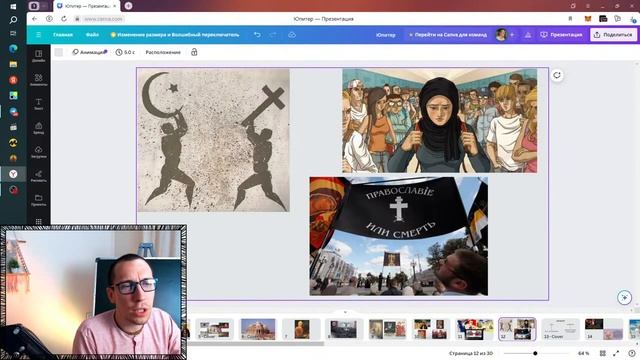
Task: Pick the page background color swatch
Action: [59, 52]
